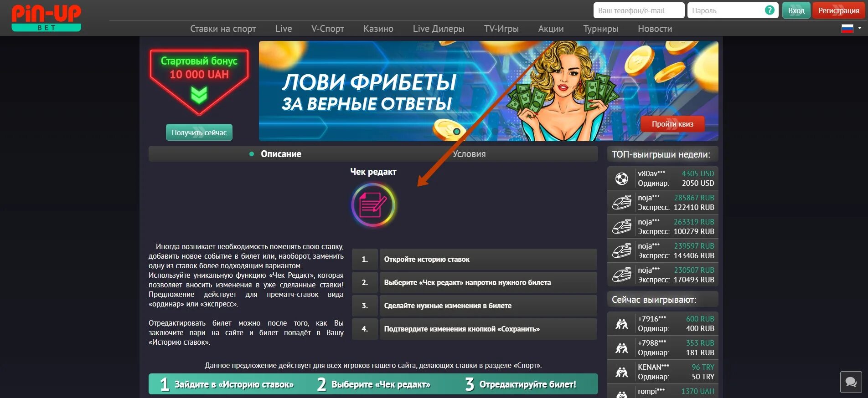
Task: Click the Pin-Up Bet logo
Action: click(46, 18)
